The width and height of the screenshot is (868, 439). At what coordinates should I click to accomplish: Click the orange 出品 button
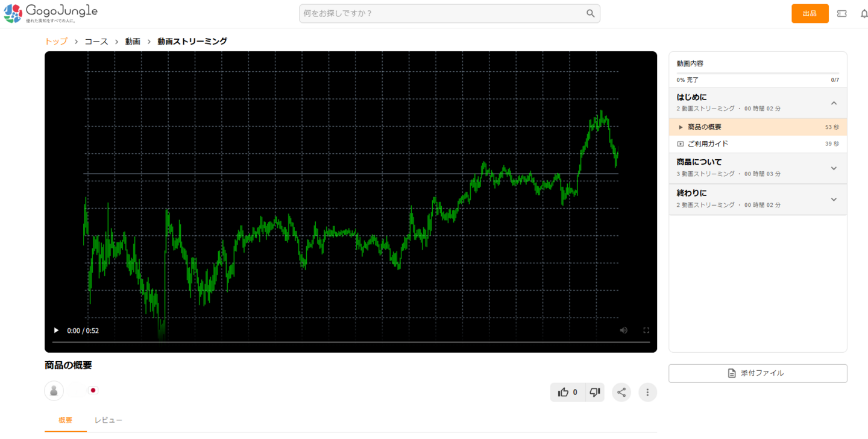[810, 13]
